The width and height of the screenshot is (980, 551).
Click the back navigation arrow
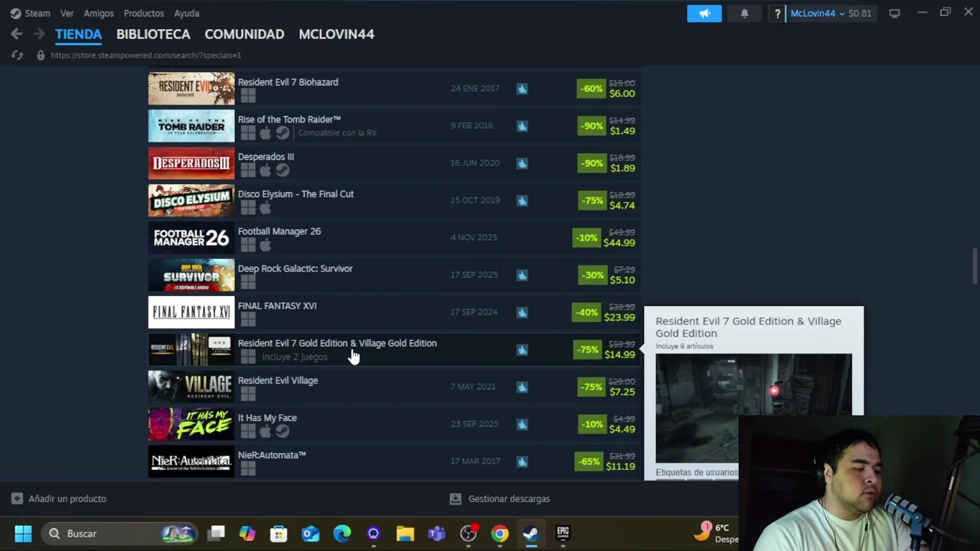pyautogui.click(x=16, y=34)
